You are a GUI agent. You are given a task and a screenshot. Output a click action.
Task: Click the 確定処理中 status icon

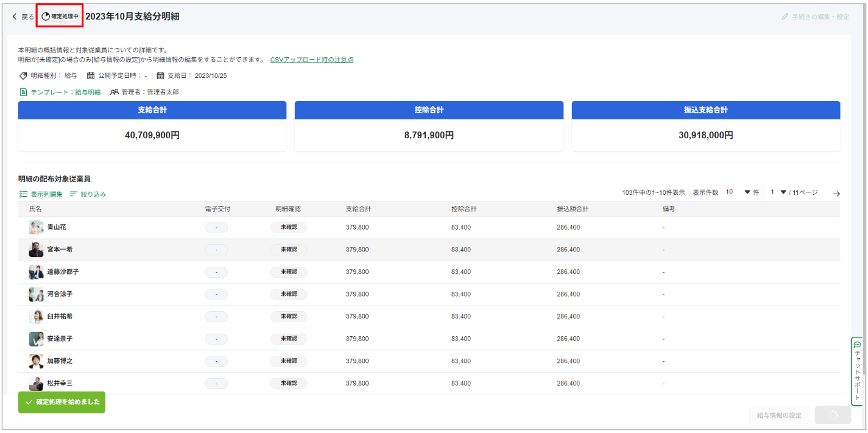point(46,16)
